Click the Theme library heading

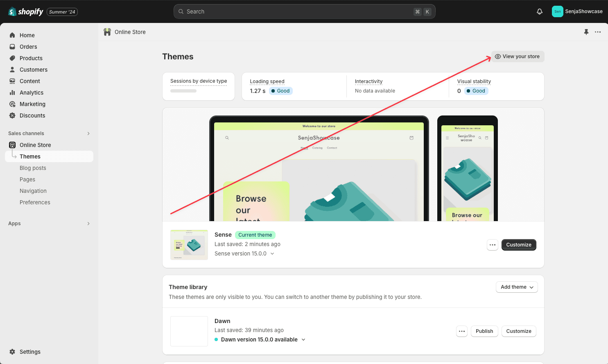point(188,287)
